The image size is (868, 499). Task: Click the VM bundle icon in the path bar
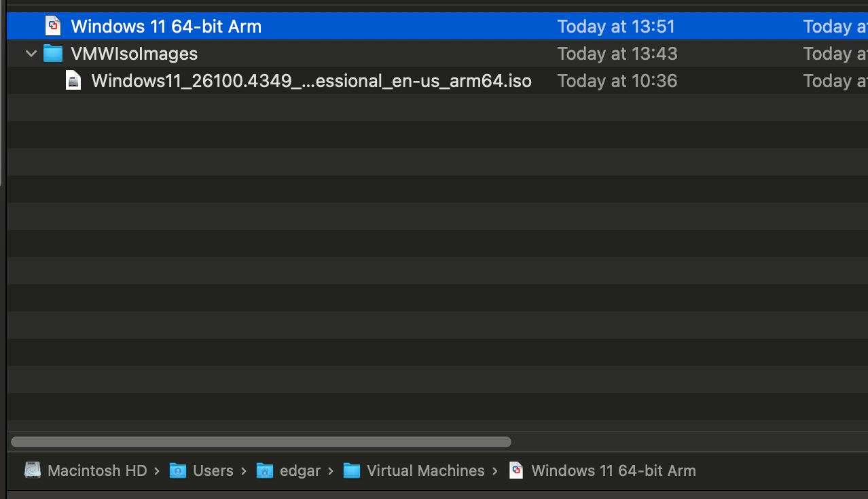(x=516, y=470)
